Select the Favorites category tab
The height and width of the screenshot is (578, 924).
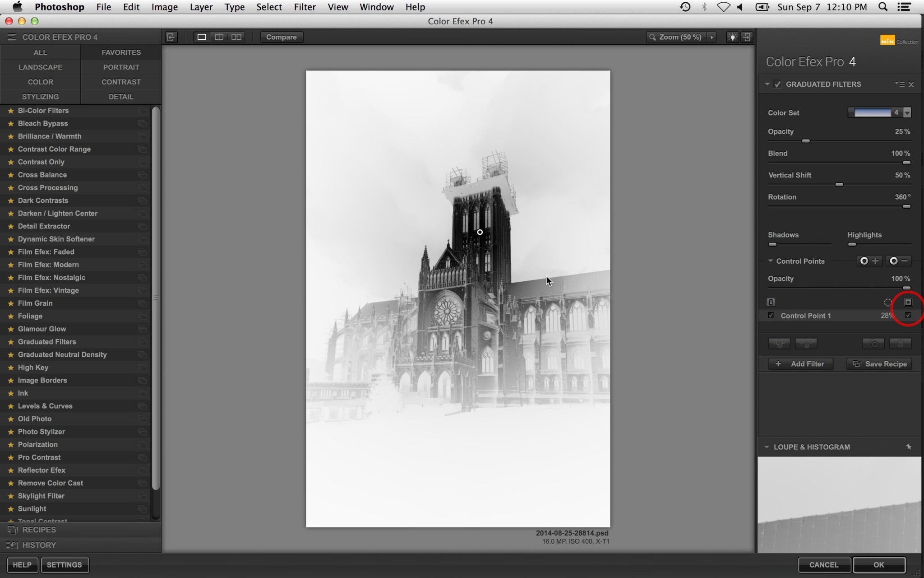coord(121,52)
